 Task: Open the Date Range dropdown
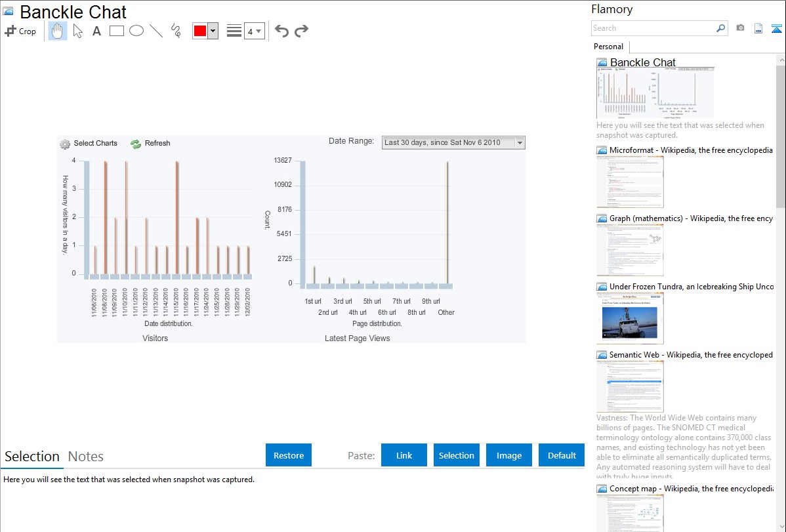453,142
